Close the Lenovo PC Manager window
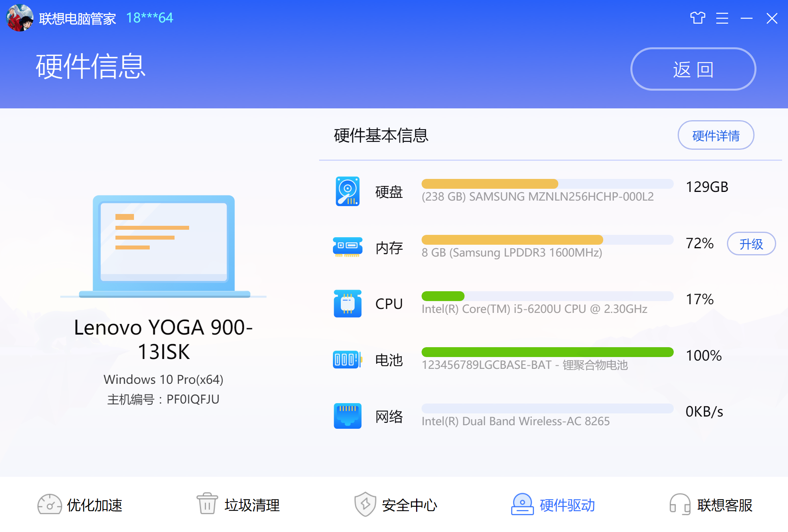Screen dimensions: 788x532 click(771, 18)
